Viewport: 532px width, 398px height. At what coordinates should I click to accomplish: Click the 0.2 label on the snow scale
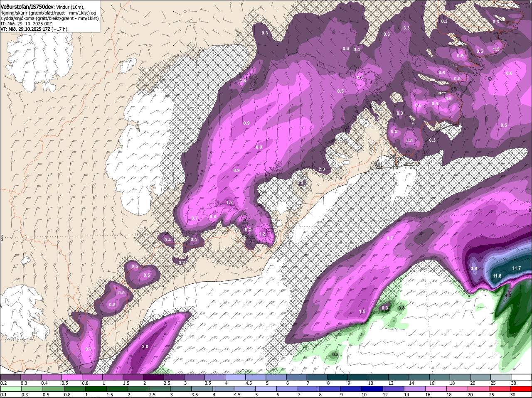pyautogui.click(x=3, y=383)
